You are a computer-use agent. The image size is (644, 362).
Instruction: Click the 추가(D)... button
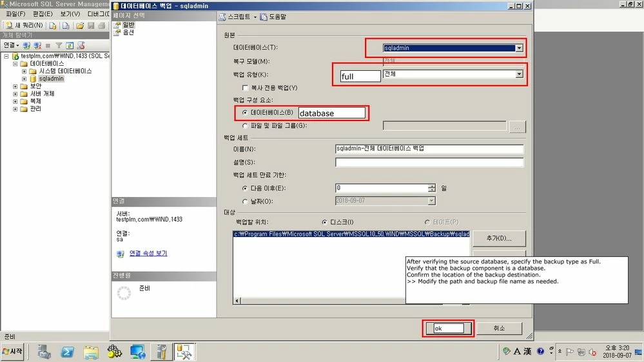[499, 238]
